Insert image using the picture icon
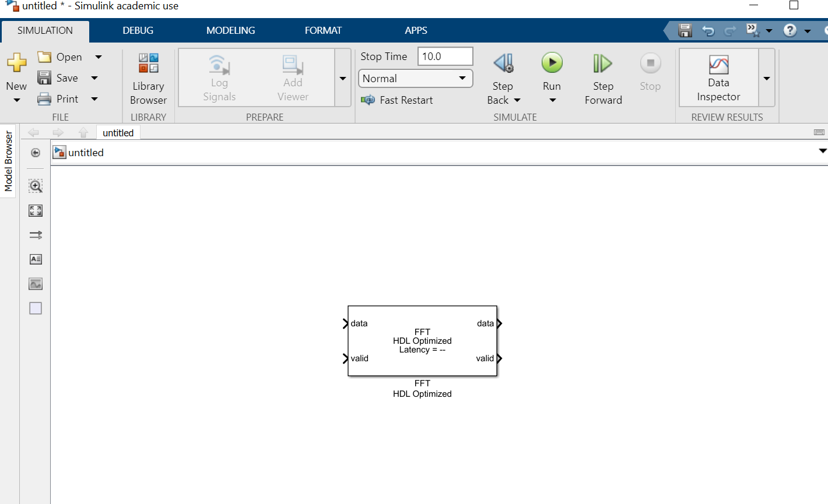Screen dimensions: 828x504 (x=36, y=284)
